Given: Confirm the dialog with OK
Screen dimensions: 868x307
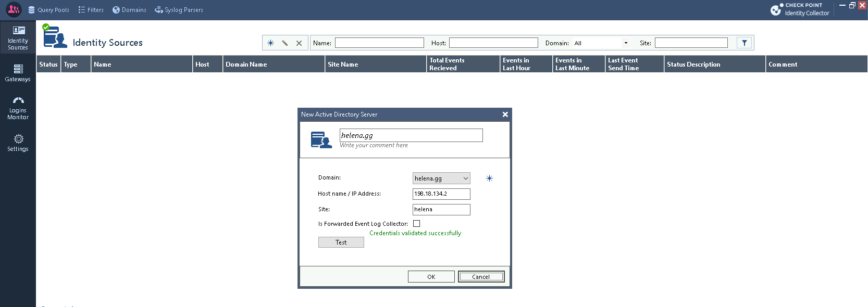Looking at the screenshot, I should [431, 277].
